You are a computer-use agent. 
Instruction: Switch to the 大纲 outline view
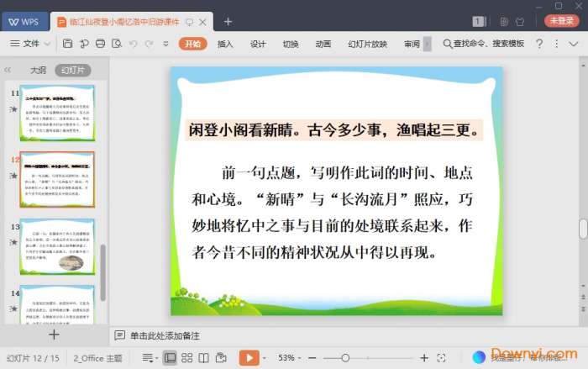[x=38, y=71]
